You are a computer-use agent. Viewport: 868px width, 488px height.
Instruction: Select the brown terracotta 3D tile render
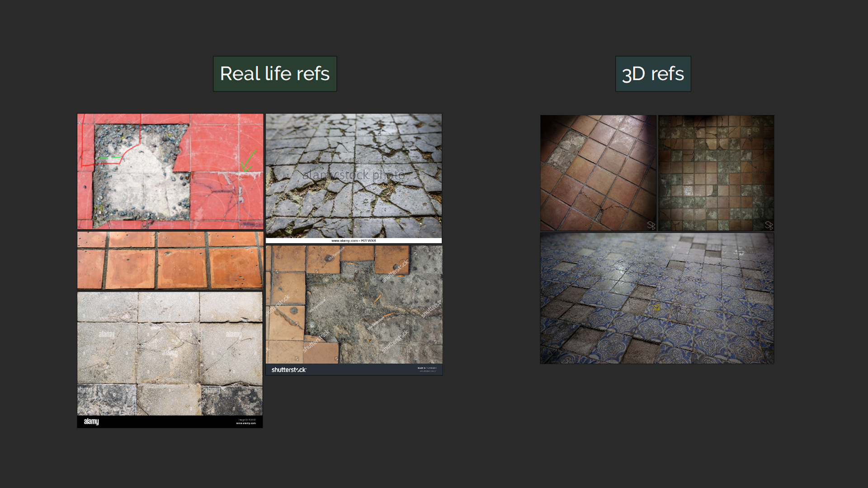click(x=598, y=173)
